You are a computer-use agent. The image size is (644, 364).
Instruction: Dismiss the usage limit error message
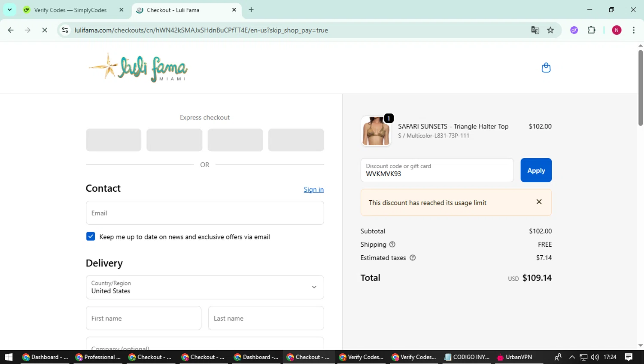[539, 202]
